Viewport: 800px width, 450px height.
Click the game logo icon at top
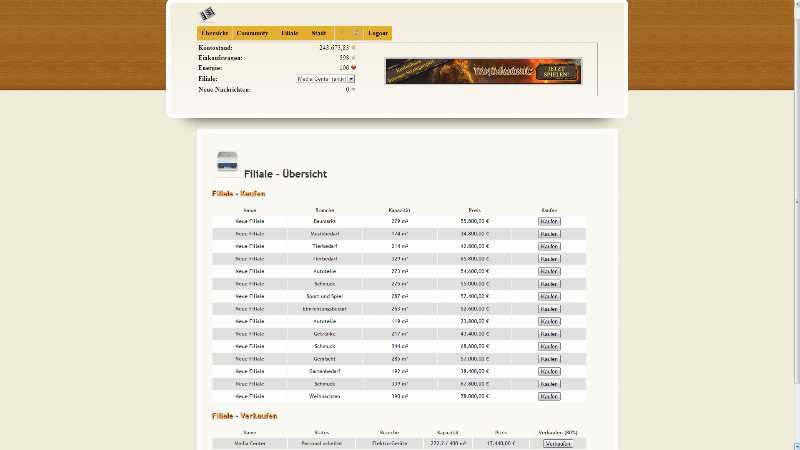point(207,14)
